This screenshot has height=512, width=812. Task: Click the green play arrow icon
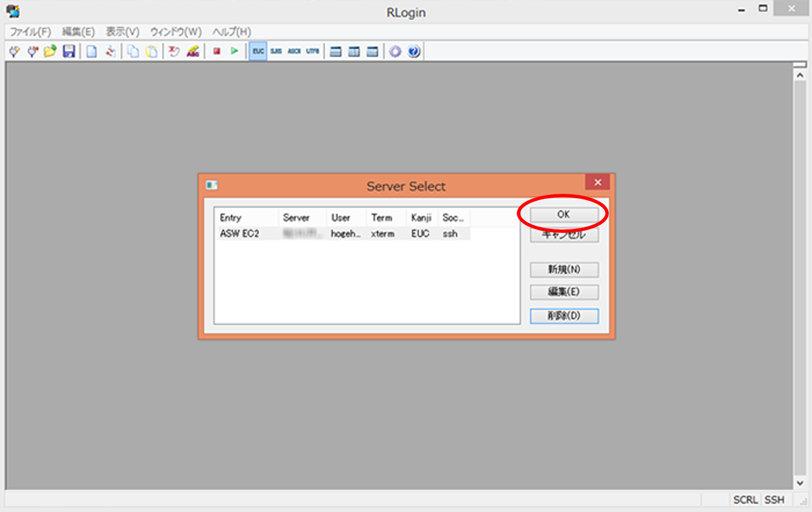coord(234,51)
